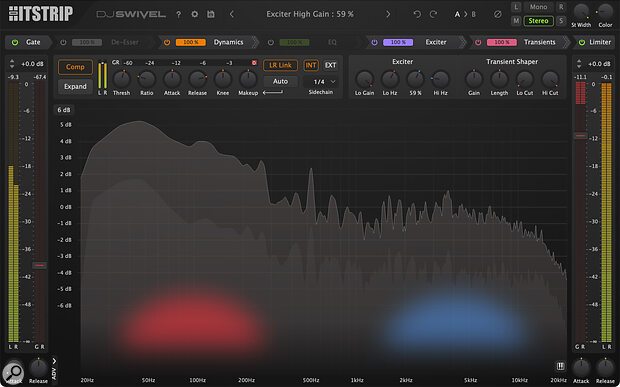Click the redo arrow icon
The width and height of the screenshot is (620, 387).
click(434, 14)
